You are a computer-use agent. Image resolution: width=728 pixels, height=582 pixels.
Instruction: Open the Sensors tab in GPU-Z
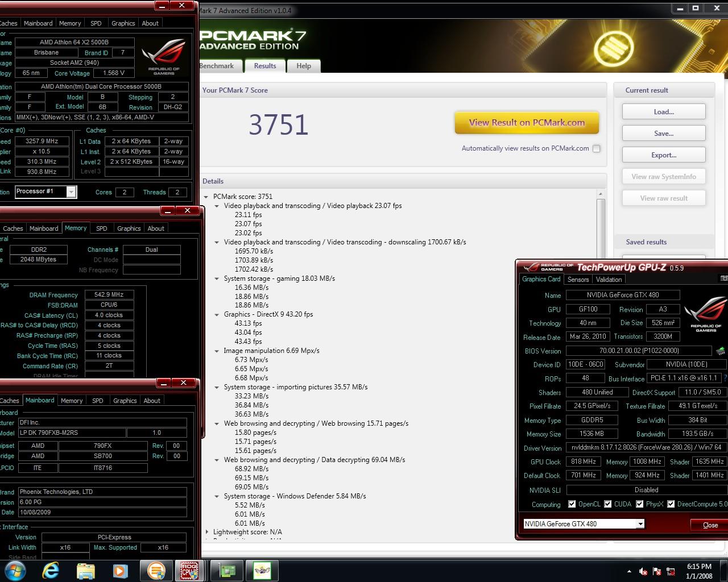[578, 279]
